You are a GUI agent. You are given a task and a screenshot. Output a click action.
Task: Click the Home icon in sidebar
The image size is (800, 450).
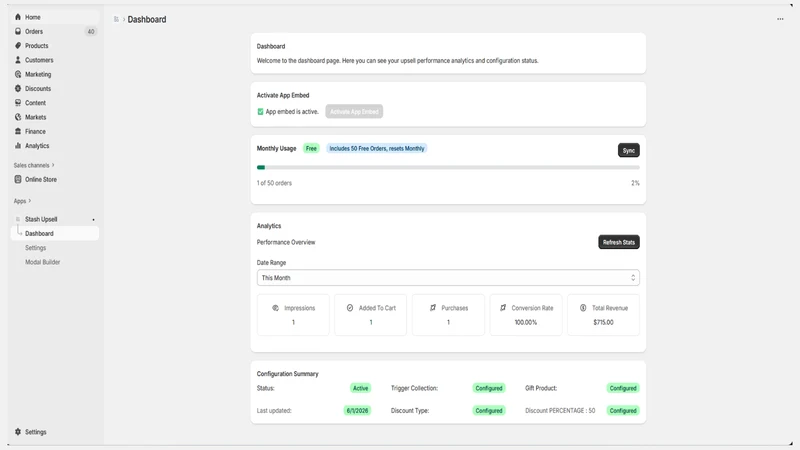click(18, 17)
